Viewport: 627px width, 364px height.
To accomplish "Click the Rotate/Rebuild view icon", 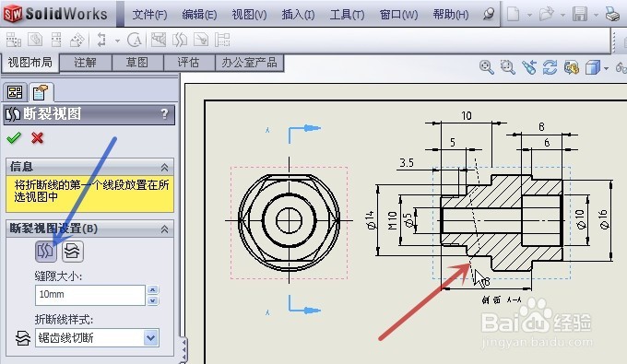I will pyautogui.click(x=550, y=67).
